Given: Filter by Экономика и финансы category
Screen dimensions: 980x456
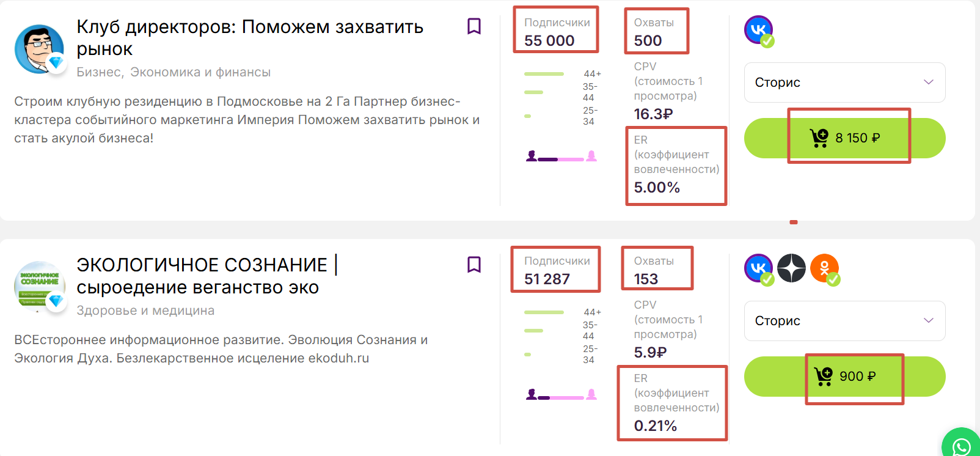Looking at the screenshot, I should 200,72.
